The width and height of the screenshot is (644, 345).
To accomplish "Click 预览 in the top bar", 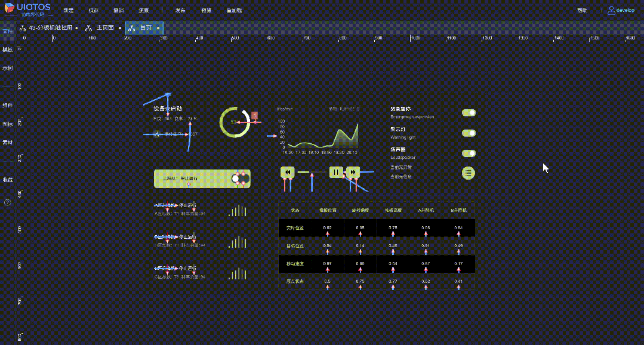I will pyautogui.click(x=207, y=10).
